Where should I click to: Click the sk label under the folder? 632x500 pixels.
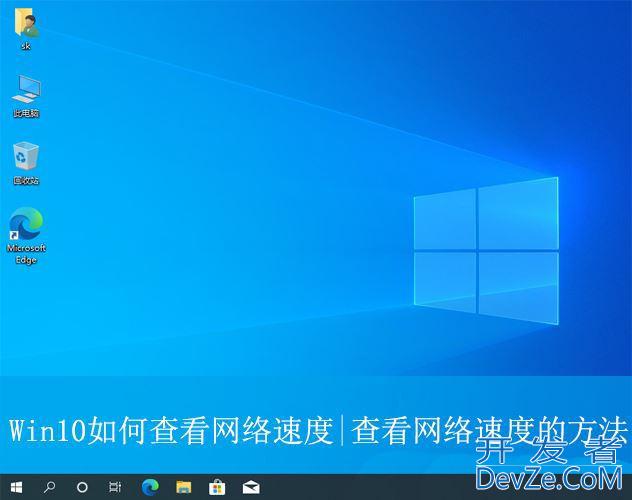(x=26, y=46)
